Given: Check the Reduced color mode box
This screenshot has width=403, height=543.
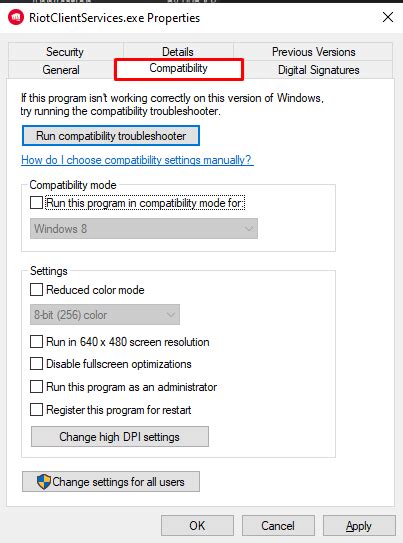Looking at the screenshot, I should [x=36, y=290].
